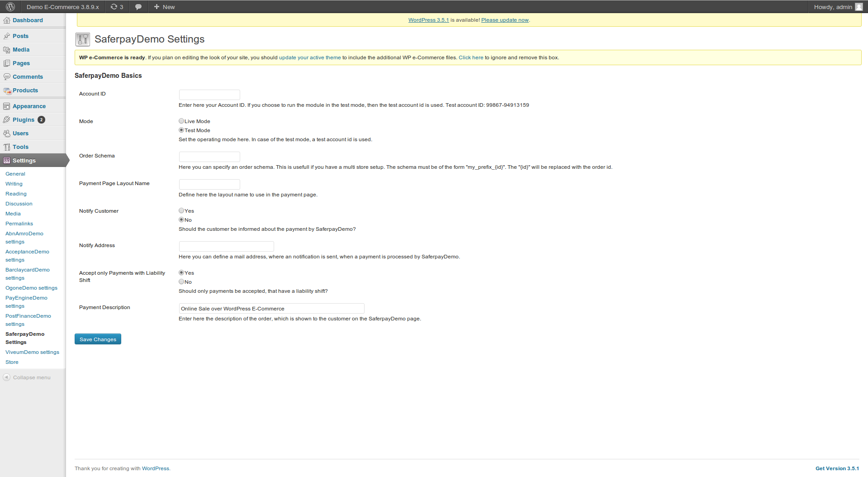Click the Payment Description text field

(x=271, y=309)
